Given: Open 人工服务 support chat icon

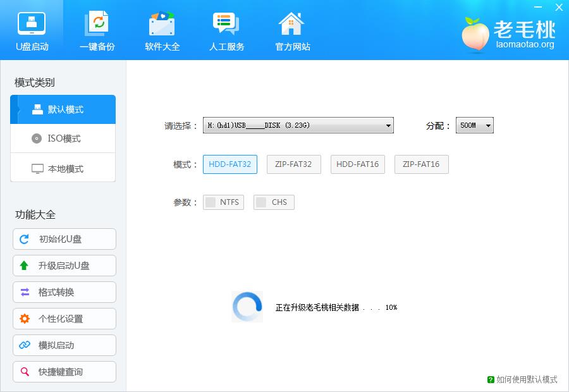Looking at the screenshot, I should [226, 24].
